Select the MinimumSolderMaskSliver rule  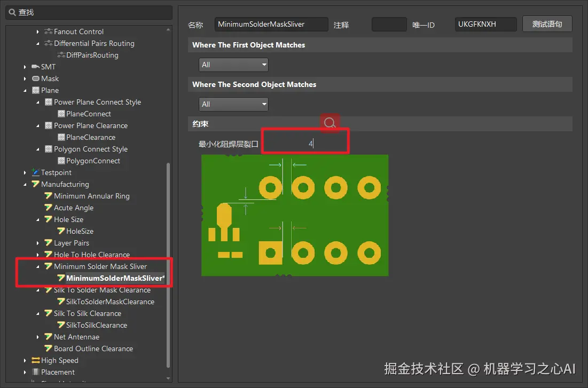(115, 278)
